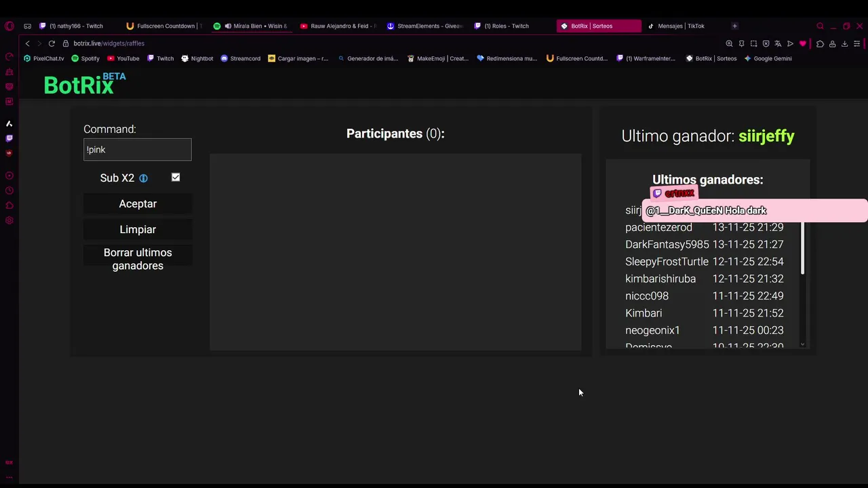Open the extensions cube icon
This screenshot has height=488, width=868.
pyautogui.click(x=820, y=43)
